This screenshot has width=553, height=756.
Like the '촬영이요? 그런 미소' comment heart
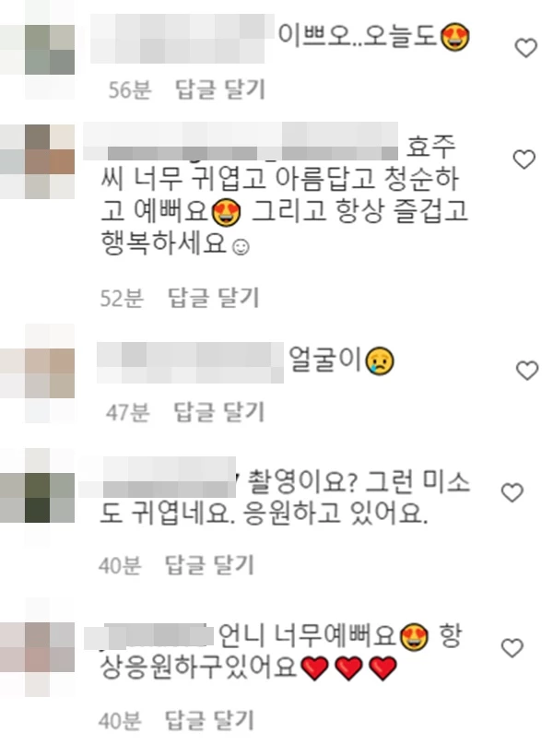click(x=512, y=492)
